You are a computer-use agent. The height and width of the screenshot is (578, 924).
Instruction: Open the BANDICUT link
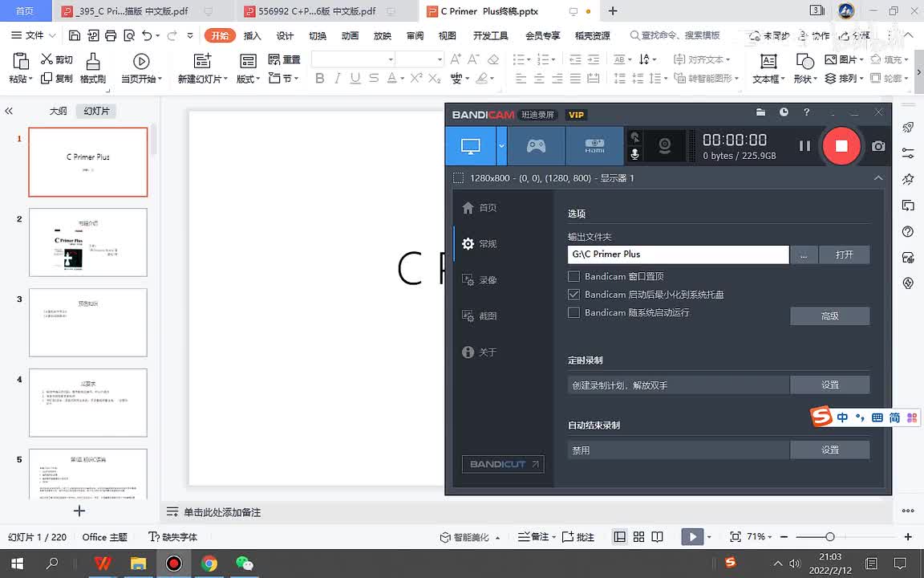click(503, 464)
